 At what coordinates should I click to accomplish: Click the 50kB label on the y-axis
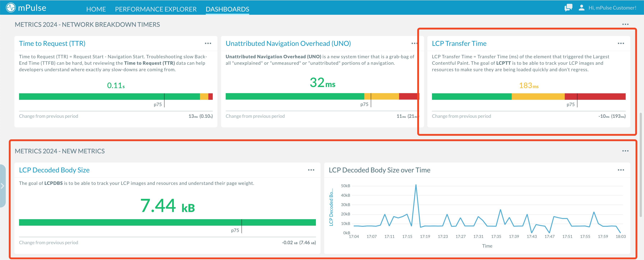point(345,186)
